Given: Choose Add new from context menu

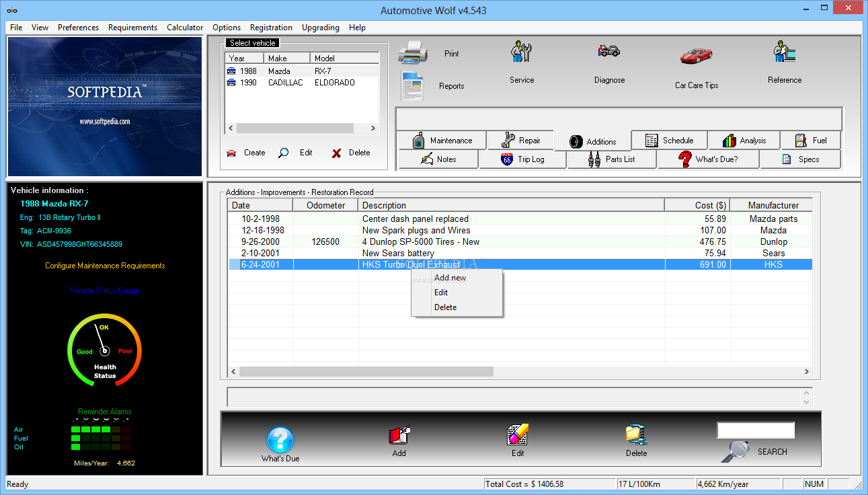Looking at the screenshot, I should pos(457,278).
